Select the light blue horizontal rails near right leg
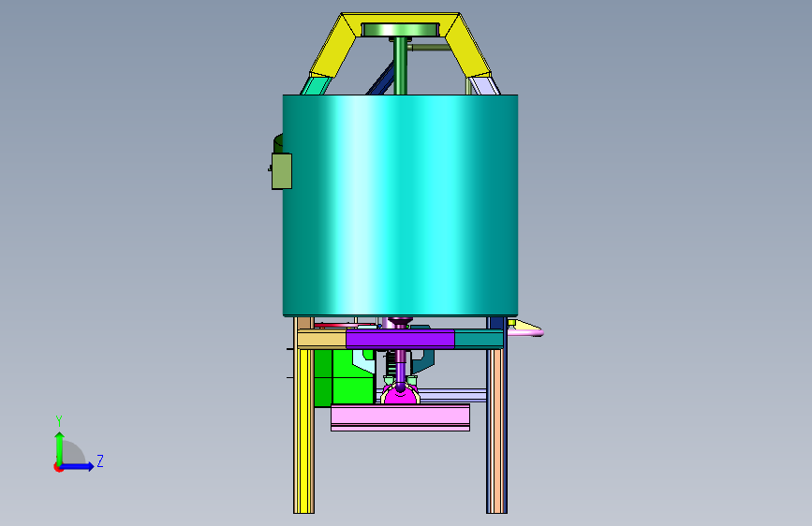The image size is (812, 526). pyautogui.click(x=453, y=396)
